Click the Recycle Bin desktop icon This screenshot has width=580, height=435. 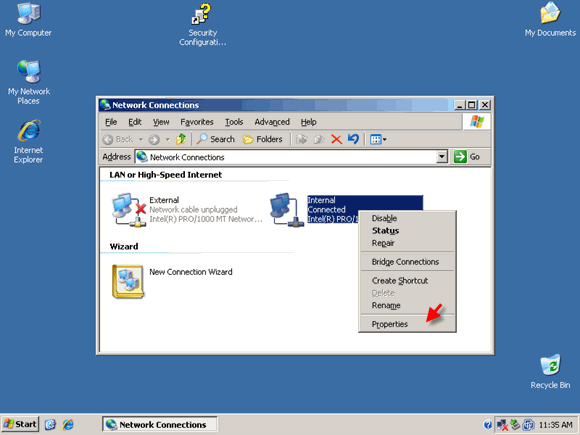[x=550, y=372]
